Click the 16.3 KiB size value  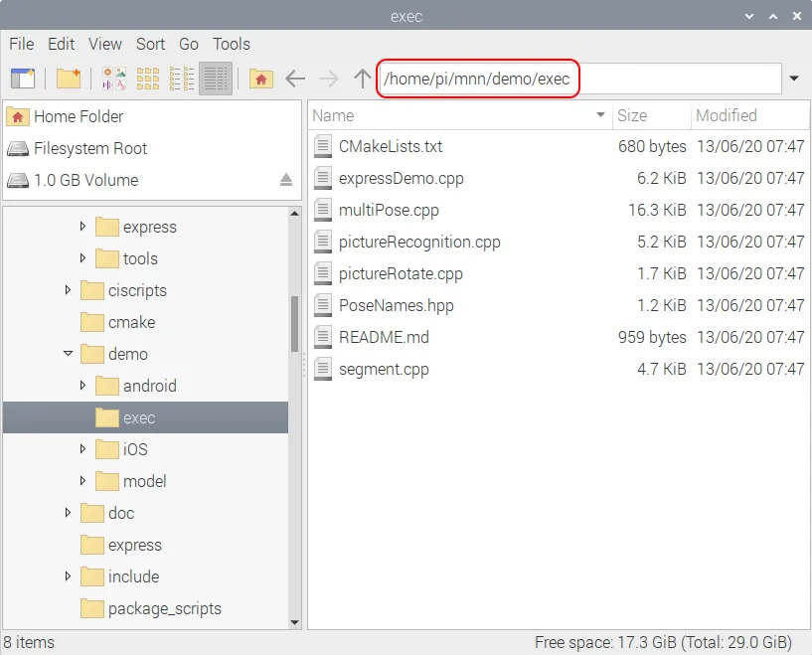click(x=657, y=211)
